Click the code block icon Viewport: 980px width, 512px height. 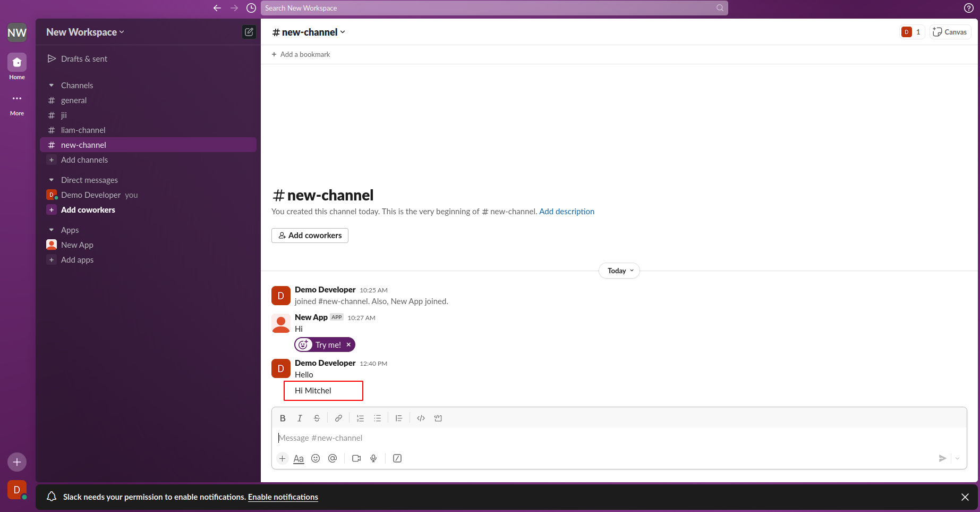[438, 418]
